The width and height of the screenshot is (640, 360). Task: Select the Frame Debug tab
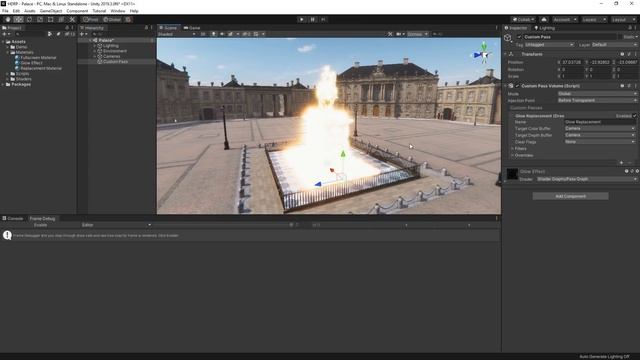pyautogui.click(x=42, y=218)
